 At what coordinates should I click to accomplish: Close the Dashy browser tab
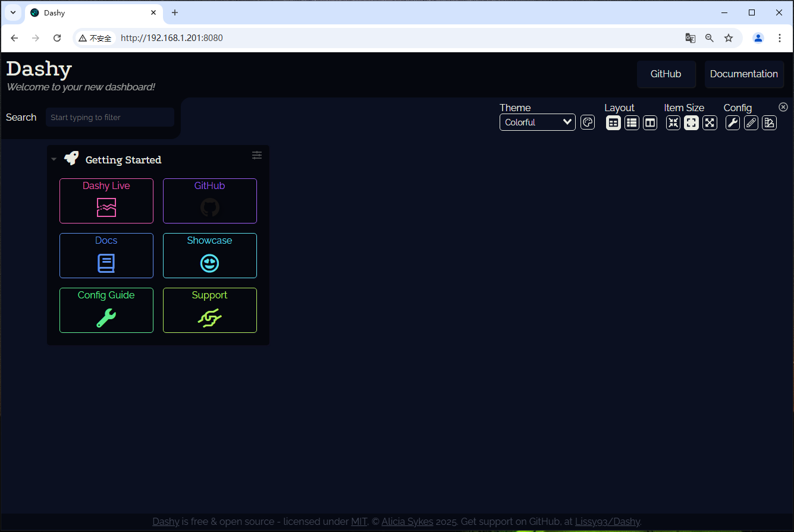point(153,12)
